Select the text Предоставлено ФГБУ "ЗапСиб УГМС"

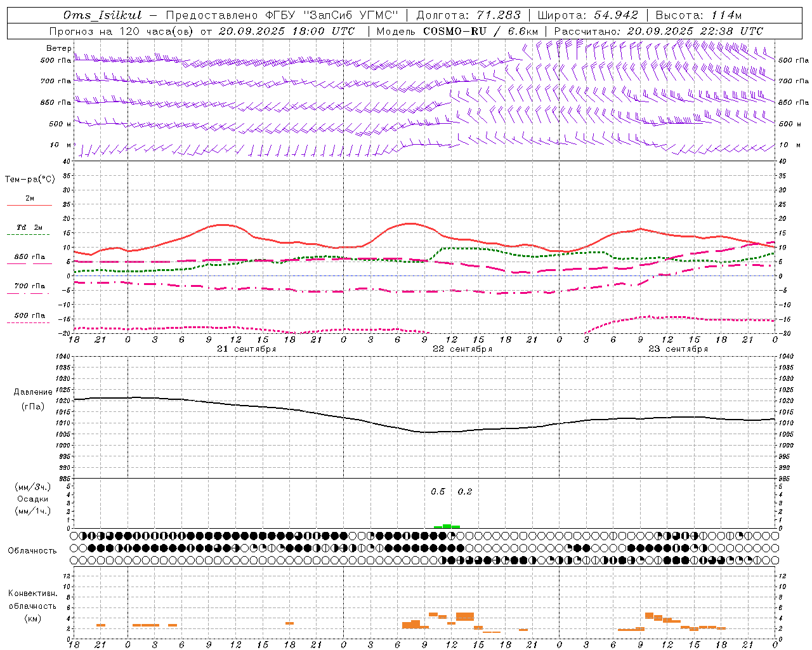282,15
